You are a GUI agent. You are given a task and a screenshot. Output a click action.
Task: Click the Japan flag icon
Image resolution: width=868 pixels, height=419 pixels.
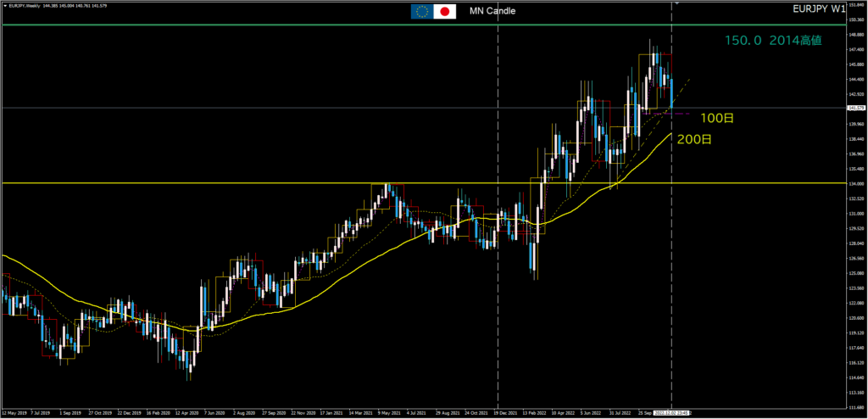click(445, 11)
